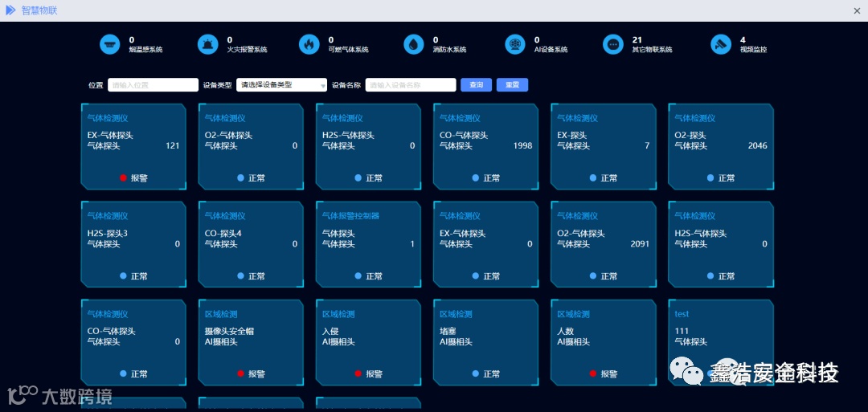Open the 可燃气体系统 flame icon
The width and height of the screenshot is (868, 412).
[x=309, y=44]
